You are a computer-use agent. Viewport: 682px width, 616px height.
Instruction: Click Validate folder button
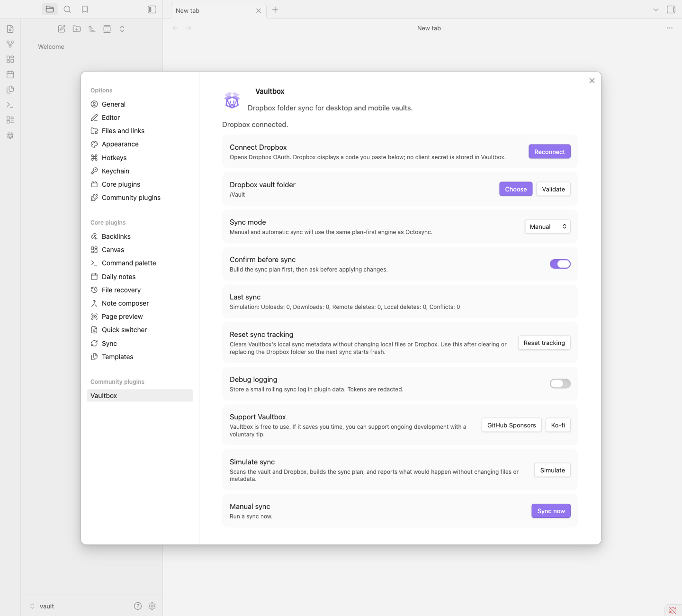(x=553, y=189)
